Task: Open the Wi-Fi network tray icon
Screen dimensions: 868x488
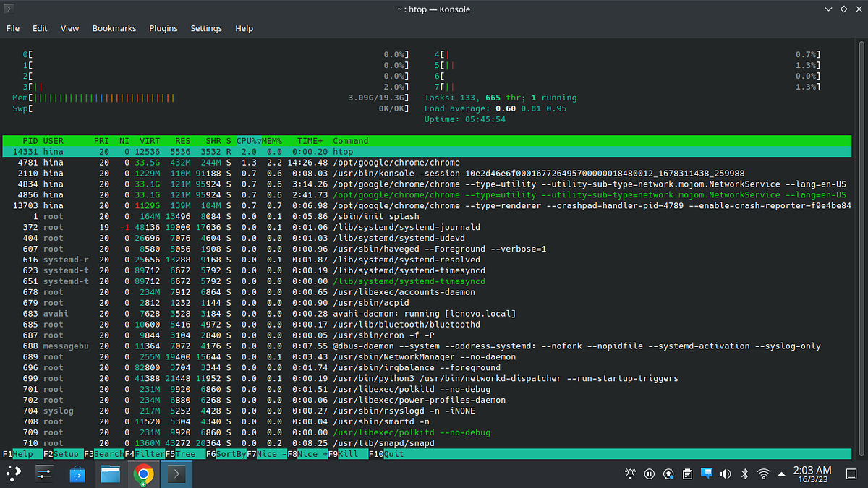Action: [x=763, y=474]
